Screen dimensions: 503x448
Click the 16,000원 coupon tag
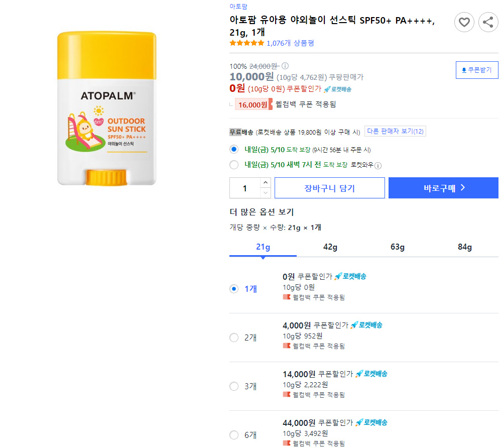tap(254, 104)
